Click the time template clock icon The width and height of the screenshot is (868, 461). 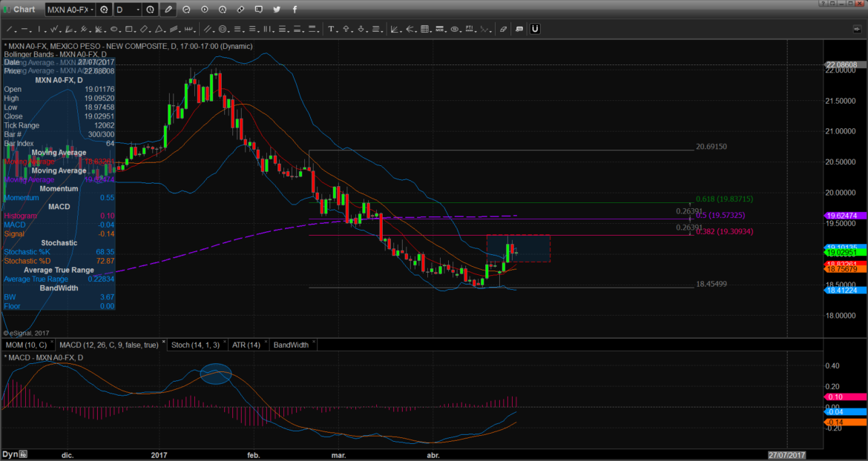click(x=151, y=10)
